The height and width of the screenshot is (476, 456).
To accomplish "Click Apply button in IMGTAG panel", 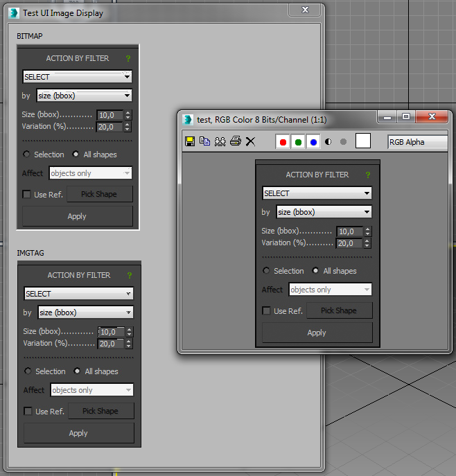I will pyautogui.click(x=78, y=433).
